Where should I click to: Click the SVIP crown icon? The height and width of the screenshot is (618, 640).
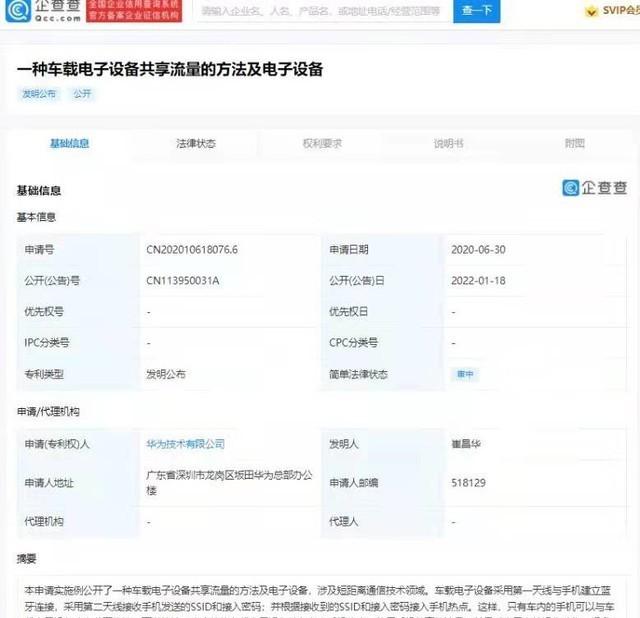[x=591, y=11]
